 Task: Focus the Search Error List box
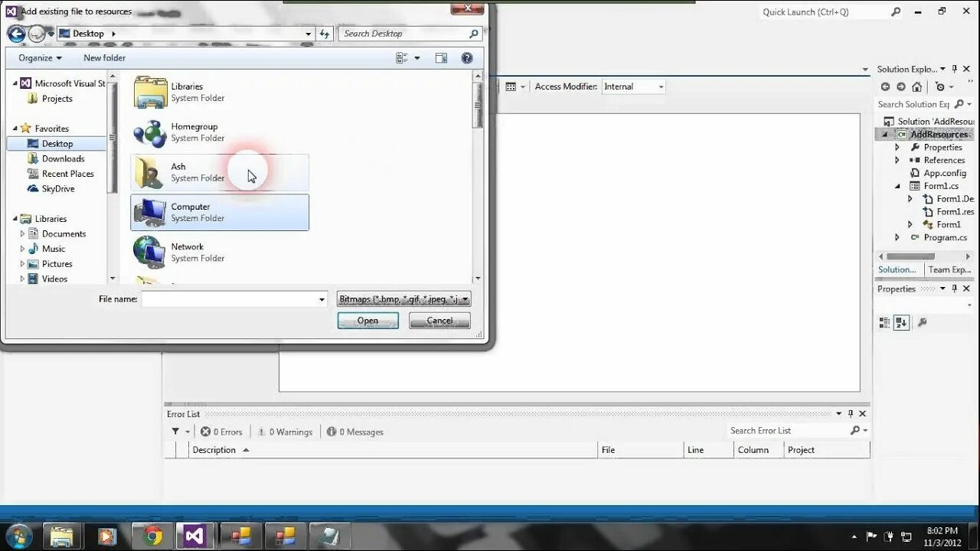point(788,431)
